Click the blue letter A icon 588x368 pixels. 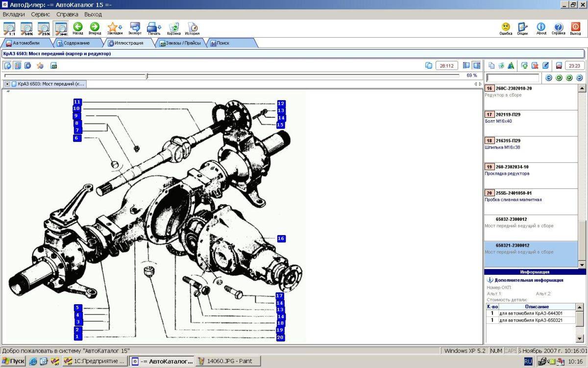click(511, 65)
